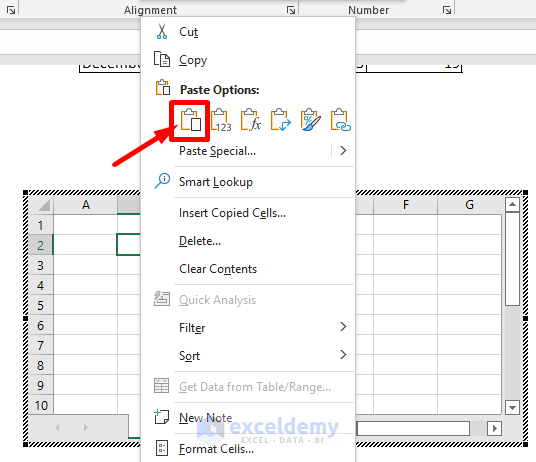
Task: Click the vertical scrollbar up arrow
Action: [x=512, y=204]
